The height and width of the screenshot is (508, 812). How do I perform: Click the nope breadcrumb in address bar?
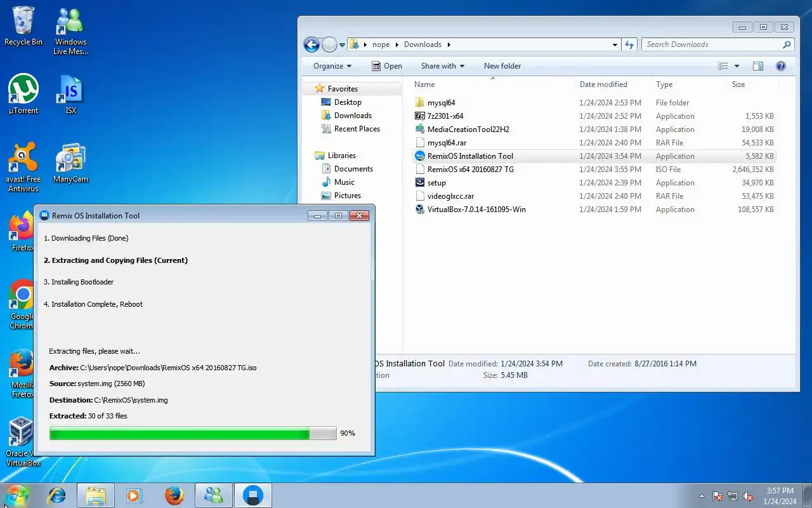381,44
